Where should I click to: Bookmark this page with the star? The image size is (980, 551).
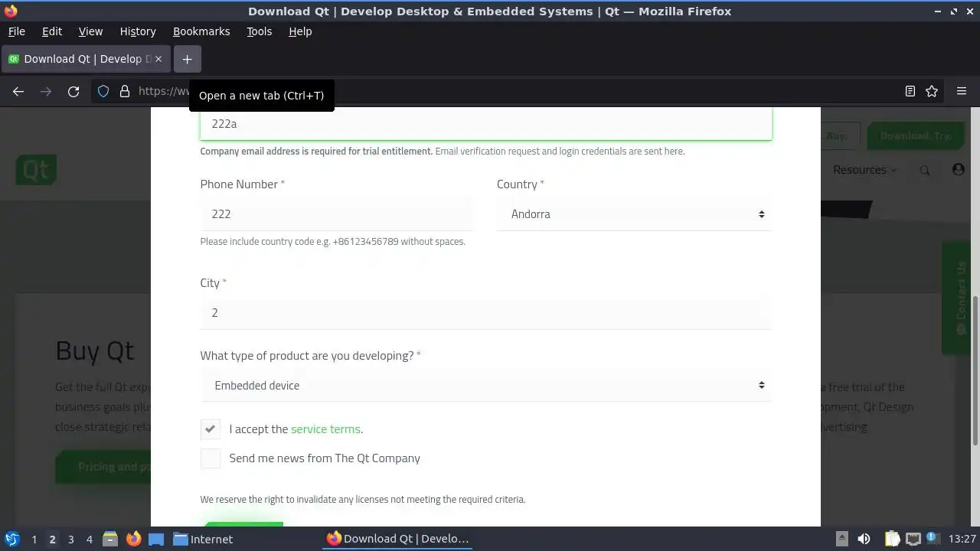tap(932, 91)
